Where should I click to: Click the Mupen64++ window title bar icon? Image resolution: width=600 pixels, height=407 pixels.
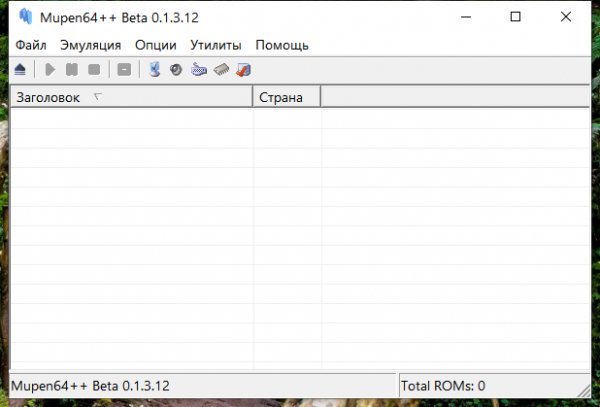click(x=26, y=17)
